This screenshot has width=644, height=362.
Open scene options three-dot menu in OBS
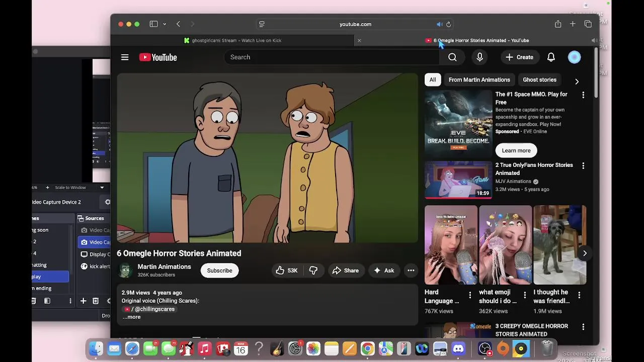click(70, 301)
